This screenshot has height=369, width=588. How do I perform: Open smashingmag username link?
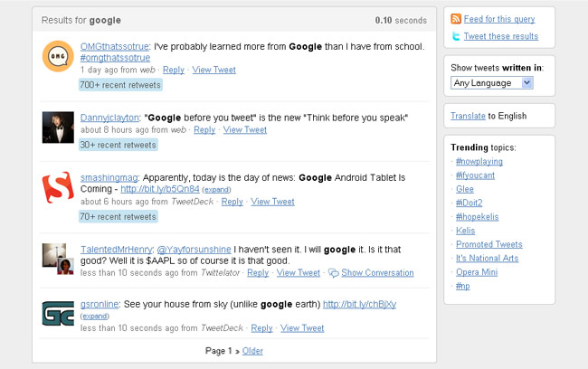click(109, 178)
